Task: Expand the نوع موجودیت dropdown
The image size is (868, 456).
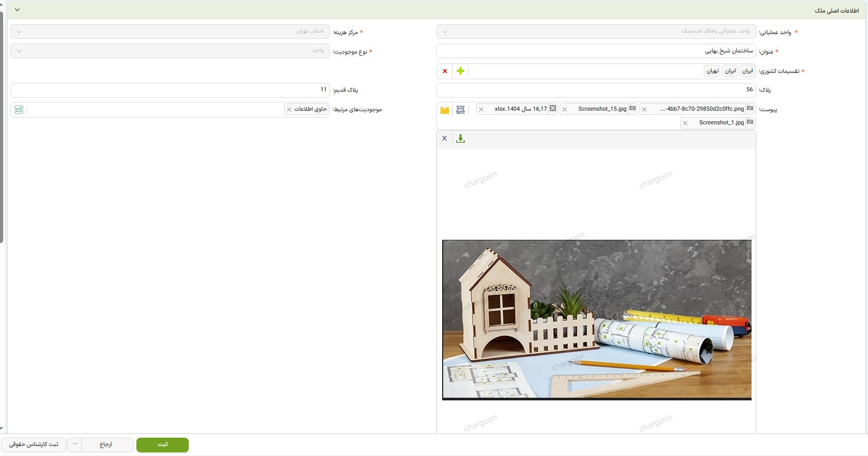Action: coord(19,51)
